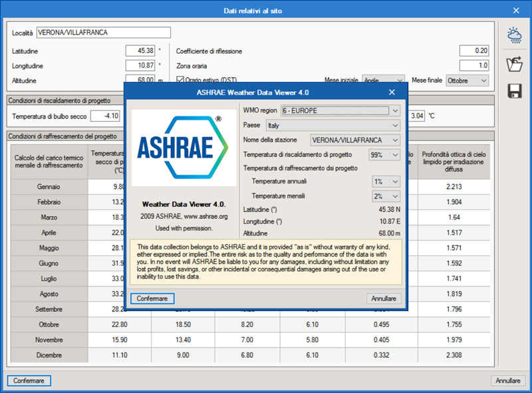Close the Dati relativi al sito window
Viewport: 532px width, 393px height.
click(516, 11)
